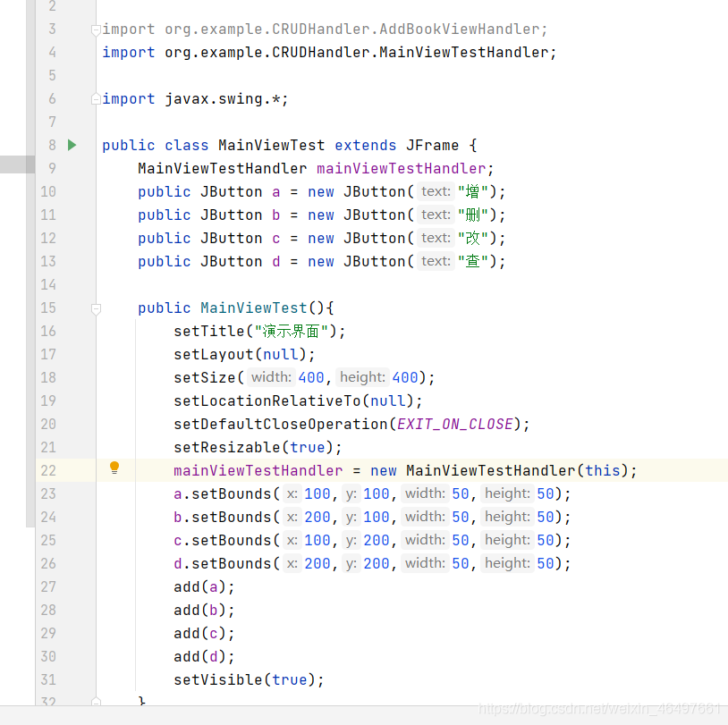Viewport: 728px width, 725px height.
Task: Toggle the fold marker beside javax.swing import
Action: point(96,99)
